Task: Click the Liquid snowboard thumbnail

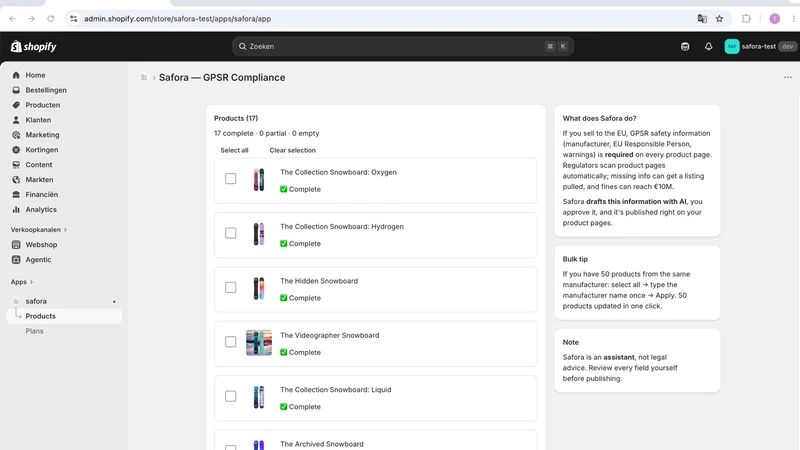Action: (x=259, y=397)
